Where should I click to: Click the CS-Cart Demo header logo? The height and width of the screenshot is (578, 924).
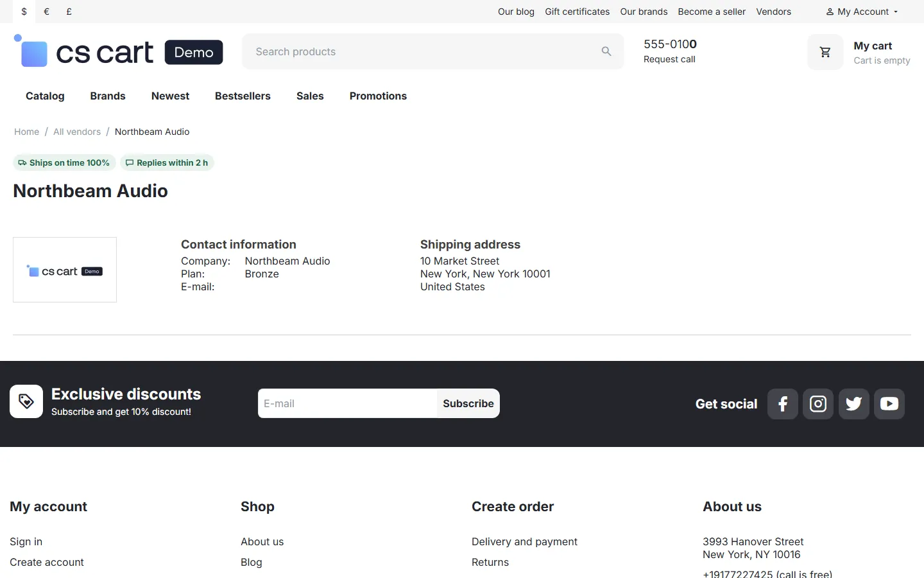click(119, 51)
